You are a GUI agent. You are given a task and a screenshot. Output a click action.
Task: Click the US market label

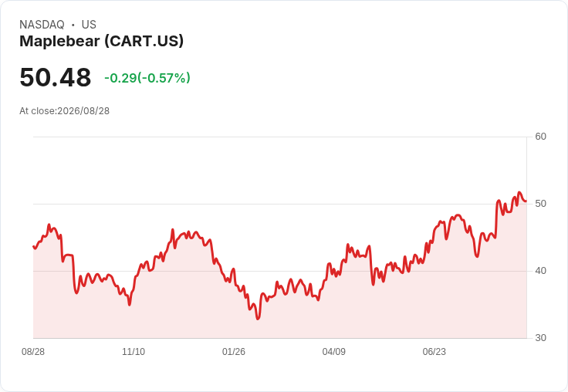tap(89, 25)
